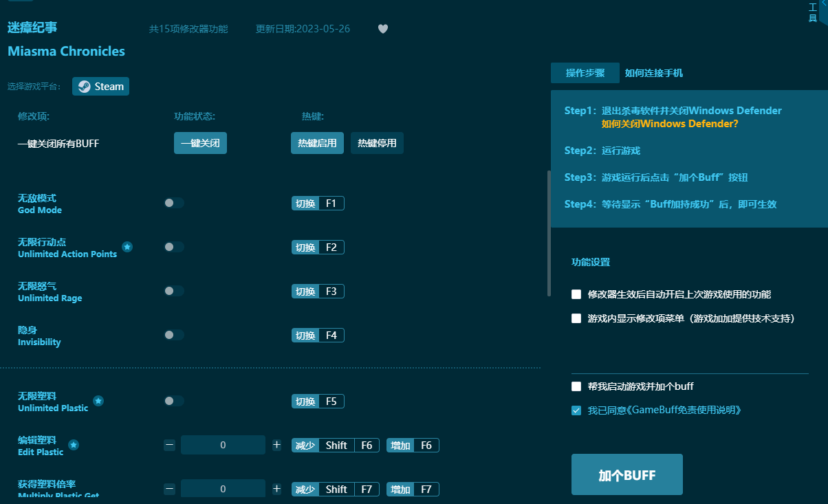The image size is (828, 504).
Task: Enable the Unlimited Rage toggle
Action: click(x=174, y=291)
